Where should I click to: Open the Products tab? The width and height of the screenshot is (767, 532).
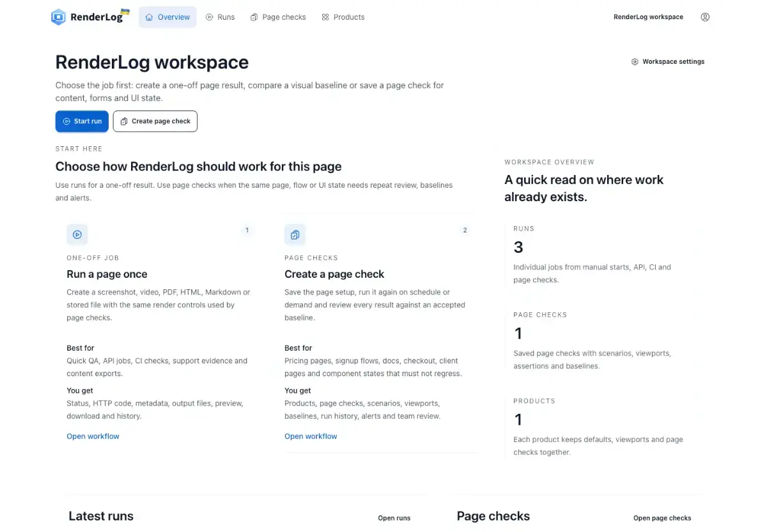[343, 17]
